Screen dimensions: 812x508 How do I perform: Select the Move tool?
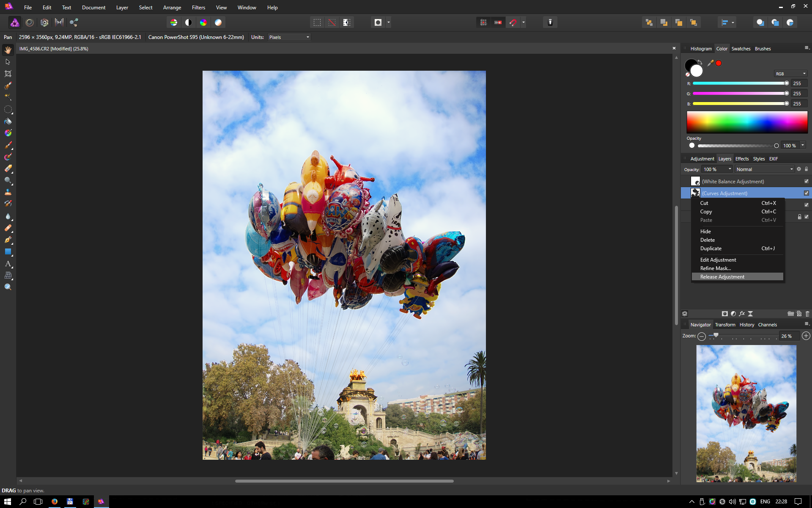pyautogui.click(x=8, y=62)
